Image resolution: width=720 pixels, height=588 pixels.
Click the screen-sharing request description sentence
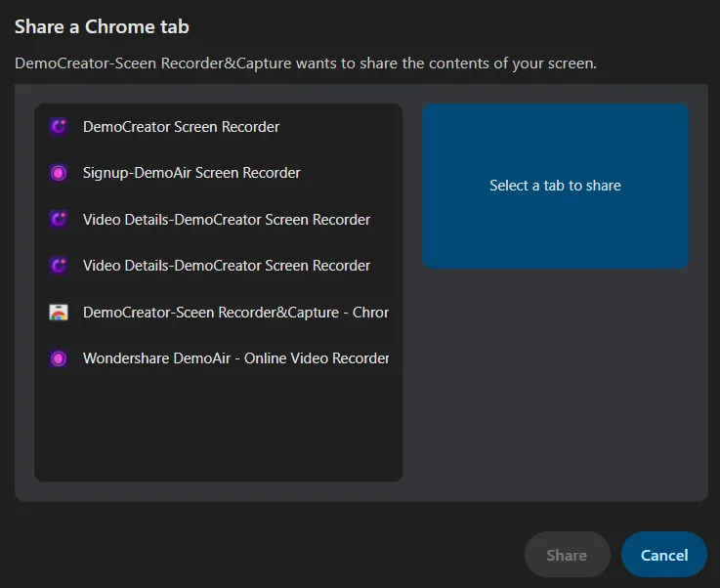[306, 63]
